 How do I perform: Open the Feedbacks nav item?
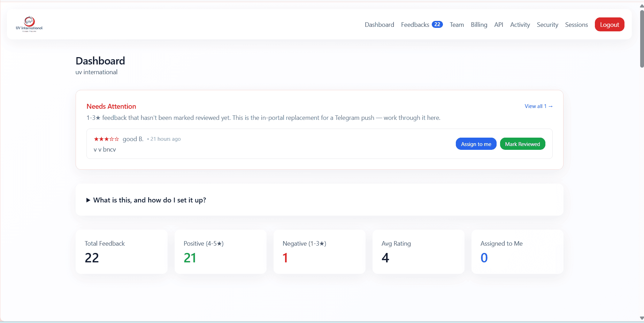click(x=415, y=25)
